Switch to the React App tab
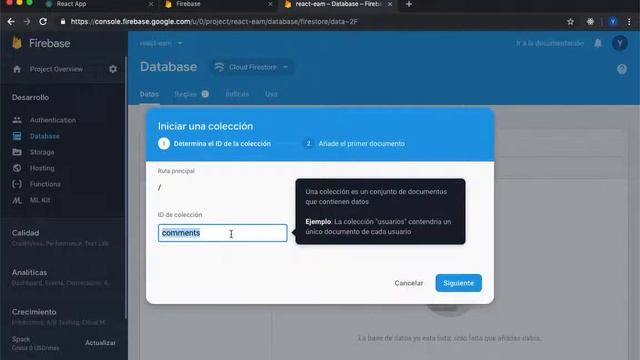Image resolution: width=640 pixels, height=360 pixels. point(98,4)
